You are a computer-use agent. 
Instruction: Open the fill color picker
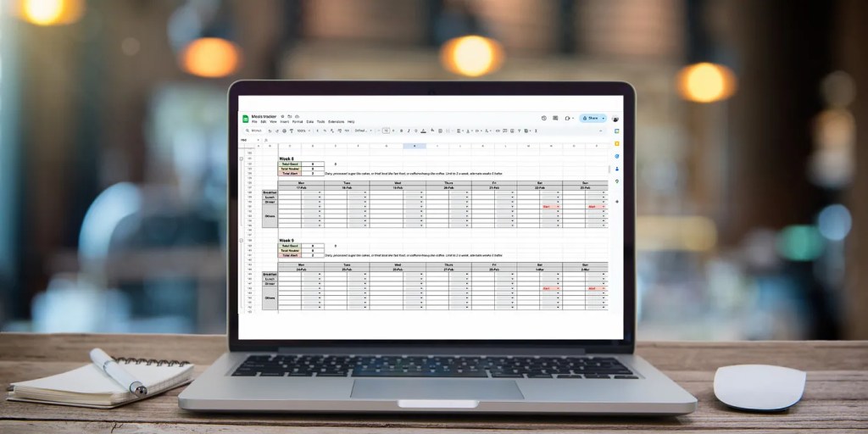click(432, 131)
